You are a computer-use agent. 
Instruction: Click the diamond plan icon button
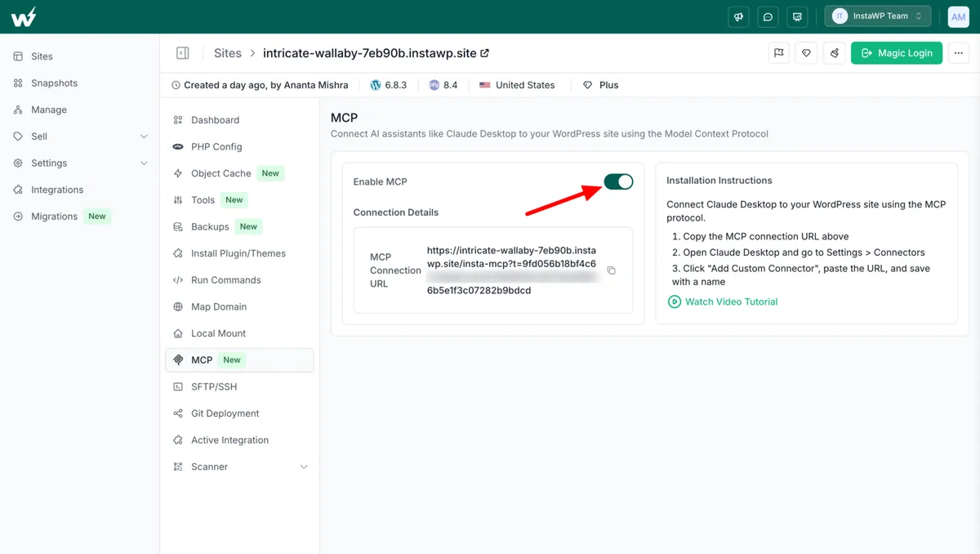pos(806,53)
